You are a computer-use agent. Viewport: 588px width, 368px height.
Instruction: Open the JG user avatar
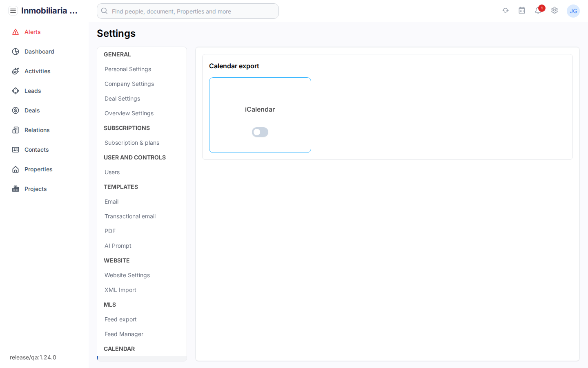[x=573, y=11]
